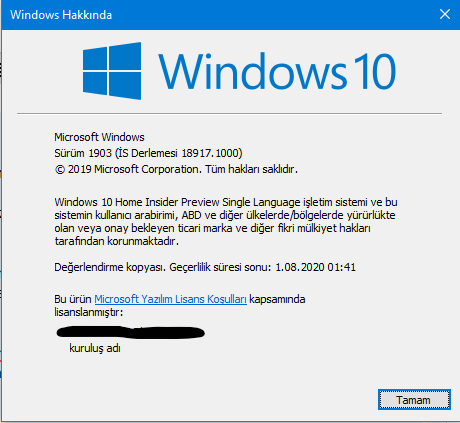The width and height of the screenshot is (460, 423).
Task: Click the Windows 10 wordmark
Action: [x=277, y=72]
